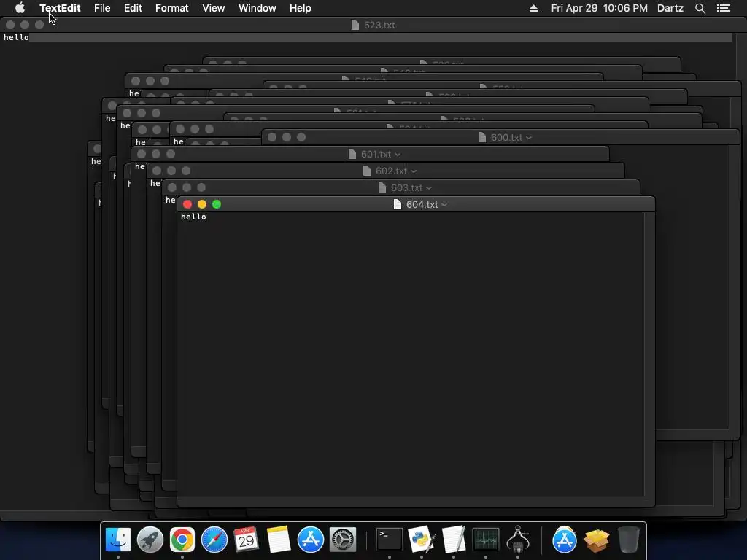This screenshot has height=560, width=747.
Task: Open the Calendar app showing 29
Action: click(247, 540)
